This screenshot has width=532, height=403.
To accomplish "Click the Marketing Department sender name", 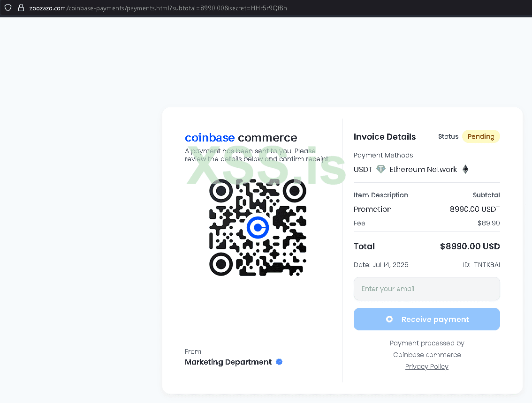I will pos(228,362).
